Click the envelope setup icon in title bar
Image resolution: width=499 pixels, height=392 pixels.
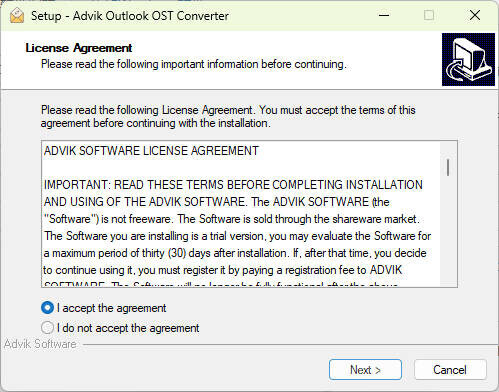coord(17,15)
